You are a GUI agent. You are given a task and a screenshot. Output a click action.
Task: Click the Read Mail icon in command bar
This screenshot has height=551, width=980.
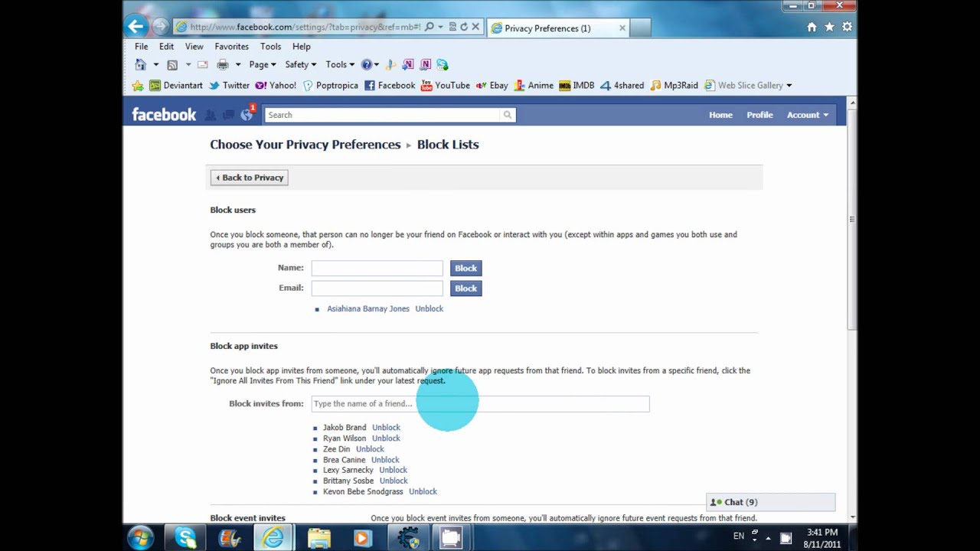202,64
